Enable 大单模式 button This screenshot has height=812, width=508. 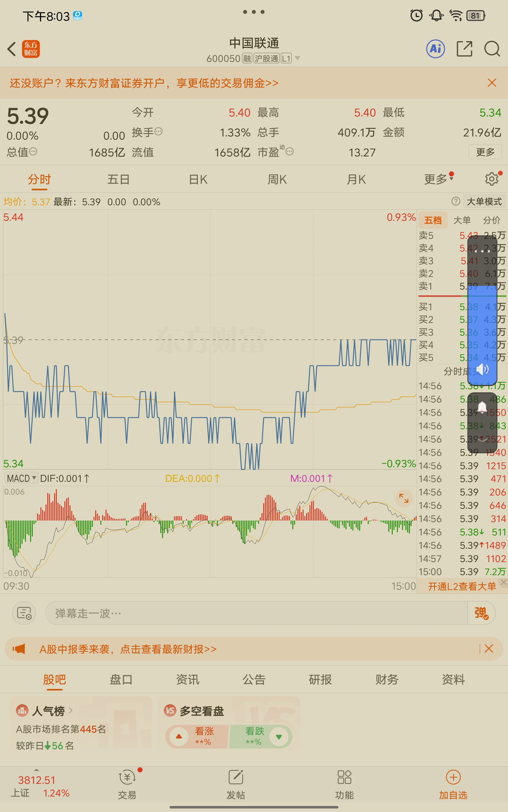pyautogui.click(x=484, y=201)
